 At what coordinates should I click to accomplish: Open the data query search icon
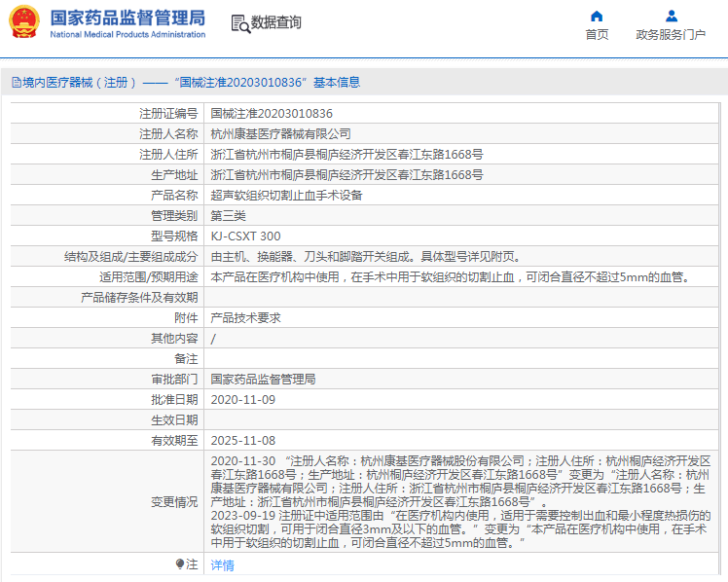coord(240,23)
